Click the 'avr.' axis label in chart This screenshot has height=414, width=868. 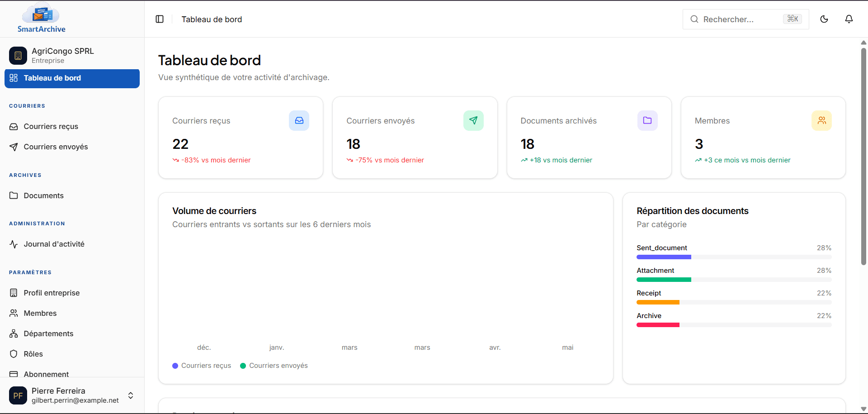pos(495,347)
